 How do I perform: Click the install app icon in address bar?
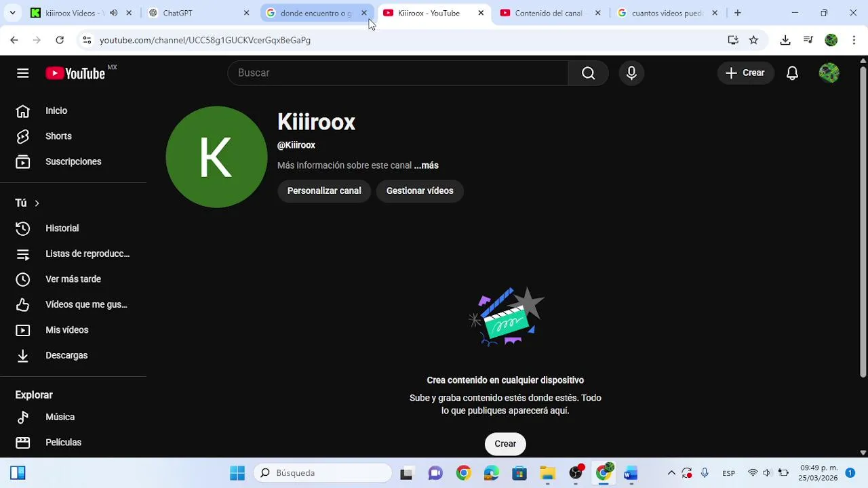pyautogui.click(x=733, y=40)
